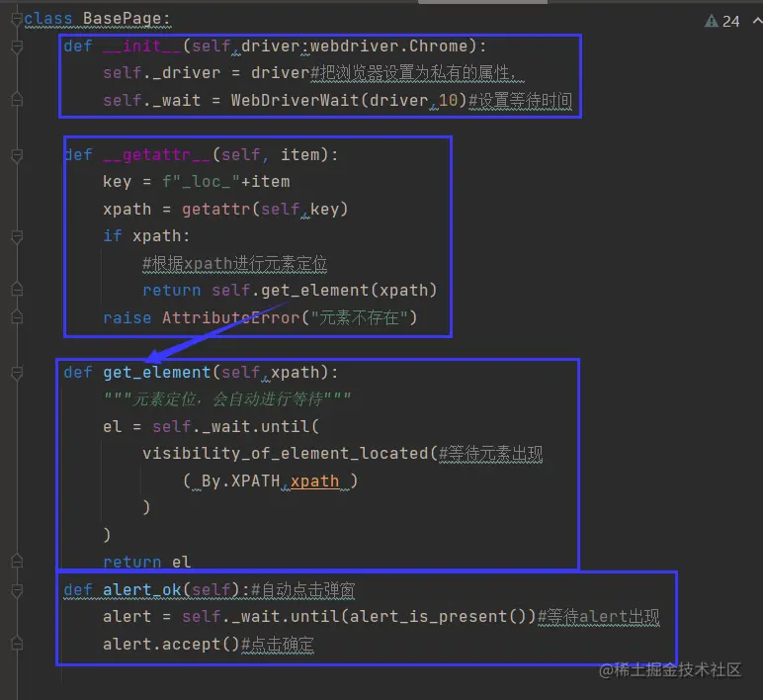Viewport: 763px width, 700px height.
Task: Click By.XPATH locator constant
Action: (x=241, y=481)
